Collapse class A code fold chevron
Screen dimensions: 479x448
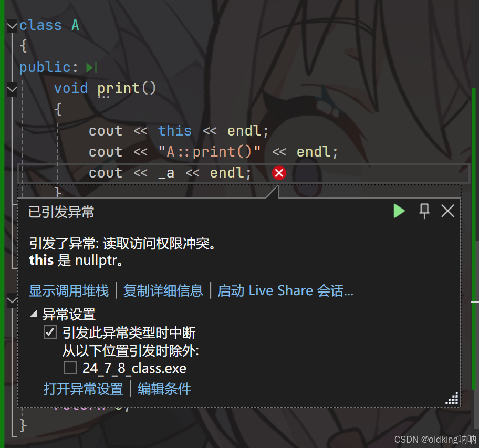coord(12,26)
